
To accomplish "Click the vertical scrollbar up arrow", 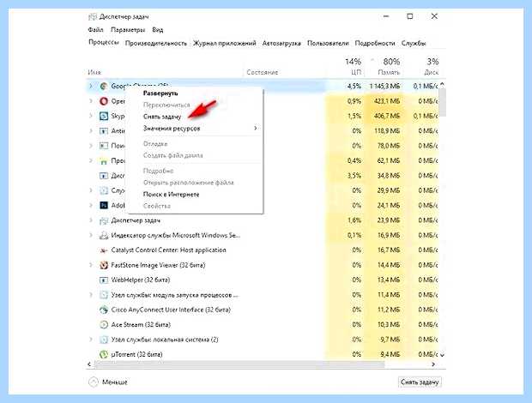I will (x=443, y=84).
